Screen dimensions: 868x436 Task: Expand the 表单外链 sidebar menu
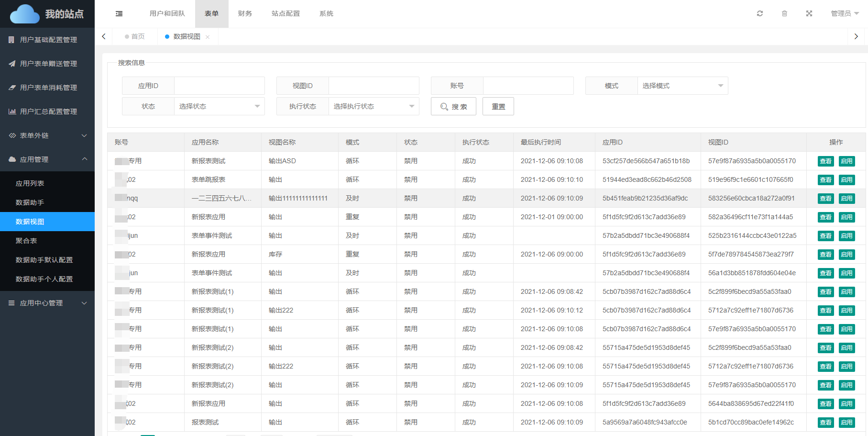(x=48, y=135)
